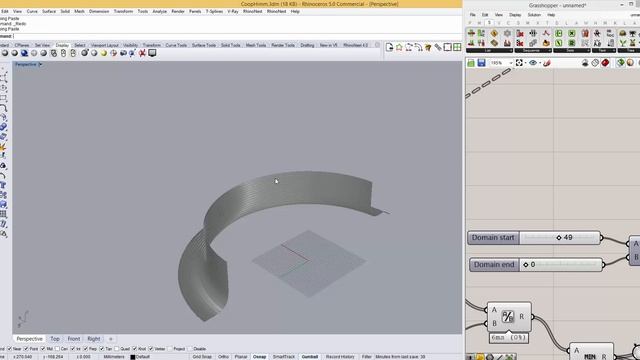640x360 pixels.
Task: Click the gray chain-link Sequence panel icon
Action: coord(533,43)
